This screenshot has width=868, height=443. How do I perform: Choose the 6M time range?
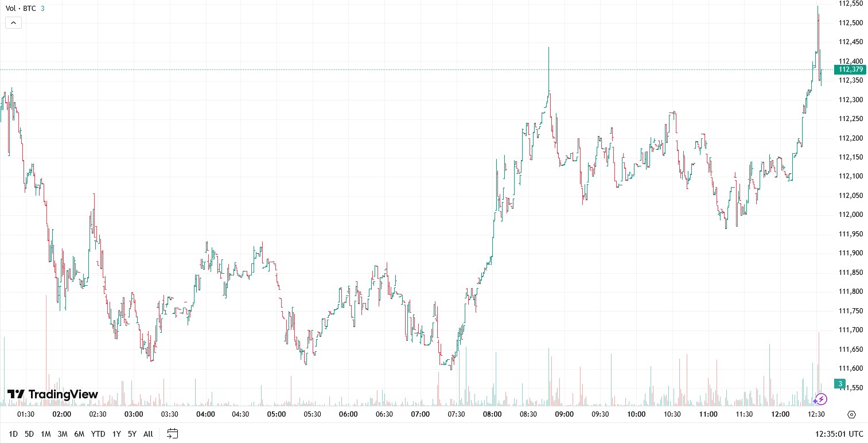(x=79, y=434)
